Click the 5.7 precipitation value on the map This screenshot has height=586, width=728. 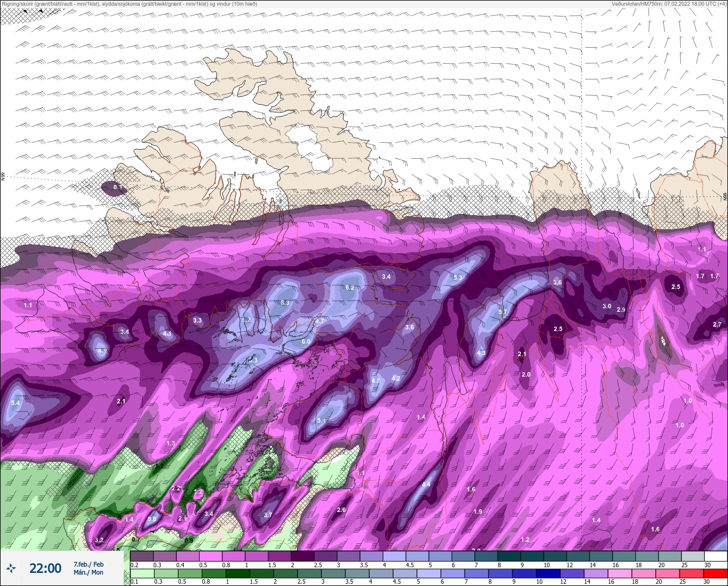click(503, 312)
